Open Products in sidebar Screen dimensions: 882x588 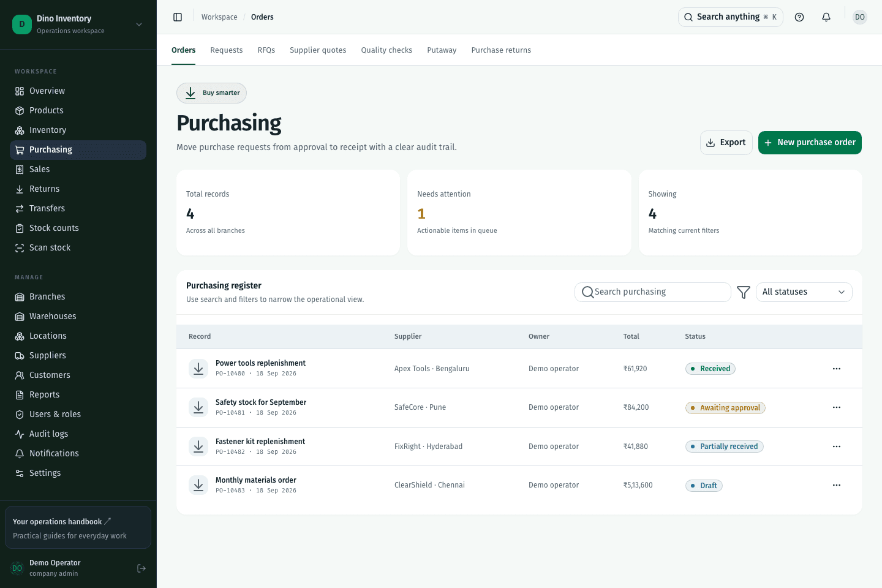coord(78,110)
